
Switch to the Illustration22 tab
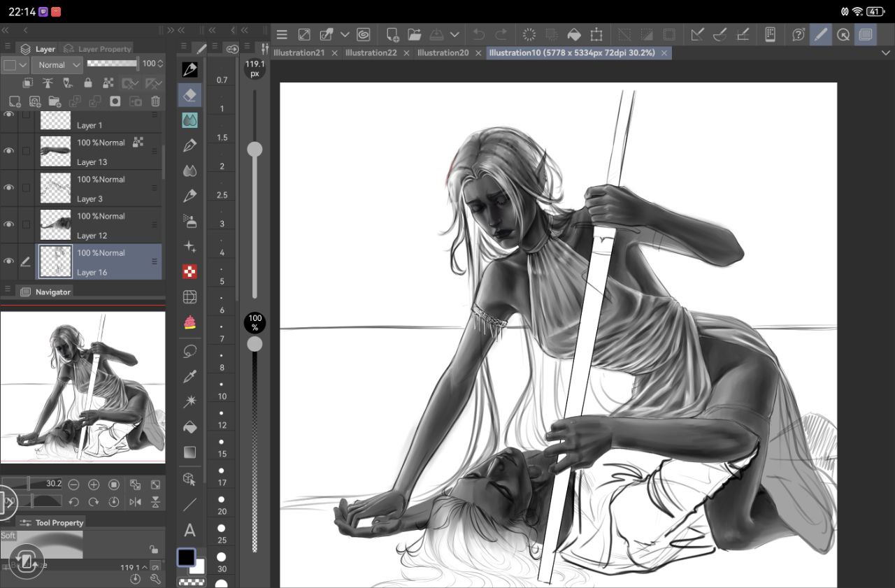371,52
